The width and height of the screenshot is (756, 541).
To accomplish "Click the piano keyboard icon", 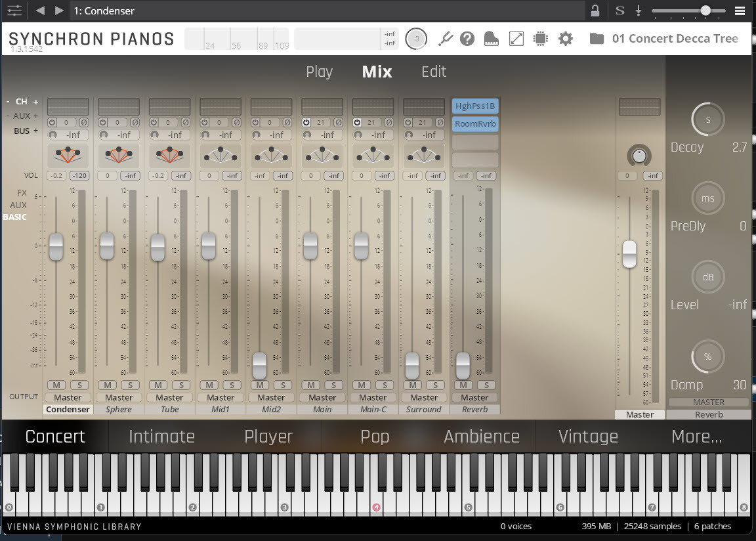I will (491, 39).
